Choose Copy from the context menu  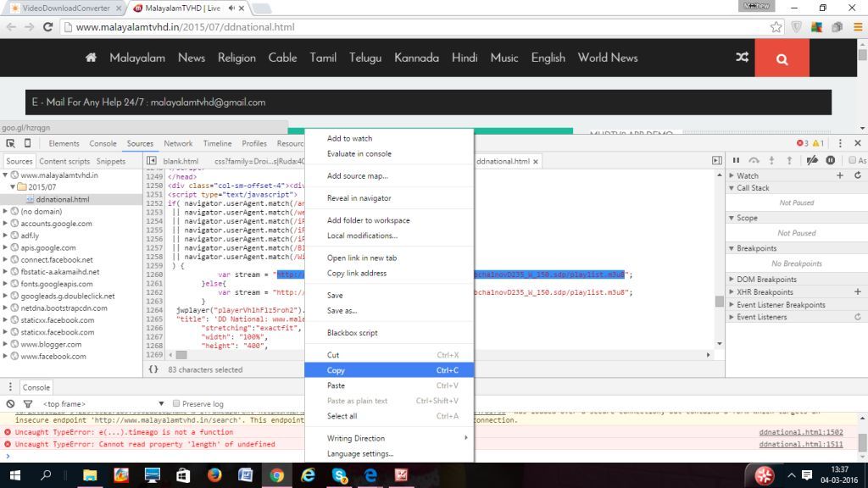pyautogui.click(x=389, y=370)
